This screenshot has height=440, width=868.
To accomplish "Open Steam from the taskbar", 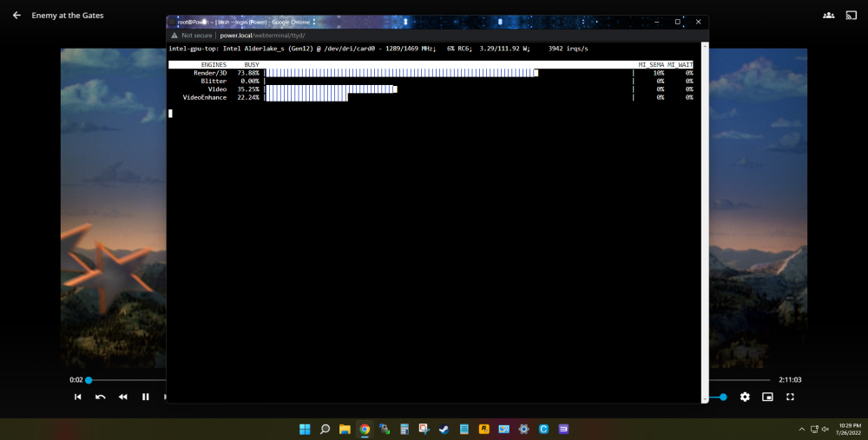I will tap(444, 429).
